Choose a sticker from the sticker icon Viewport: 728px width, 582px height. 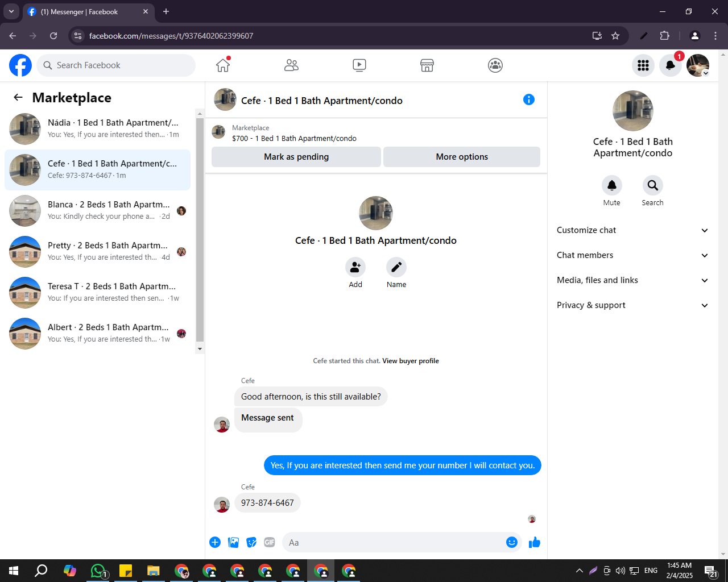[251, 542]
